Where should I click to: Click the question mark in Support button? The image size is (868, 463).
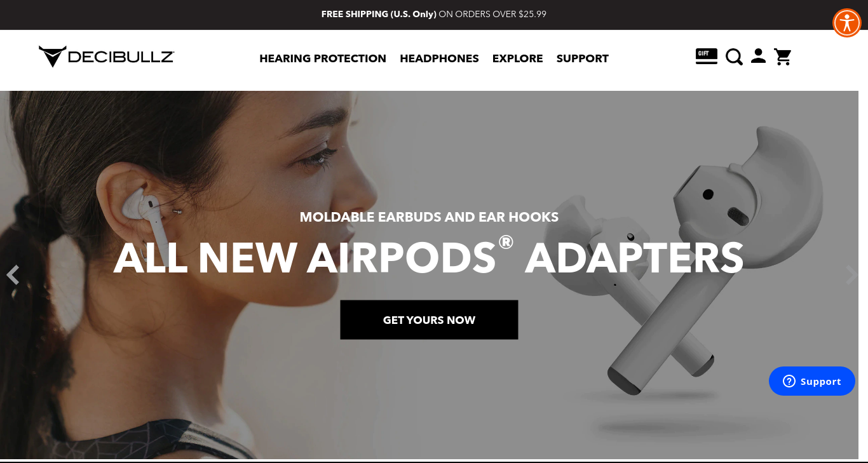pyautogui.click(x=789, y=381)
